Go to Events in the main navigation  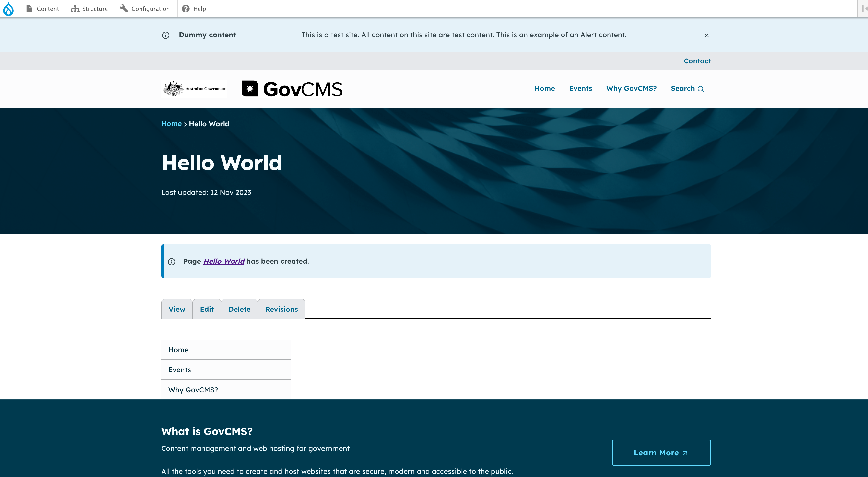pos(580,88)
